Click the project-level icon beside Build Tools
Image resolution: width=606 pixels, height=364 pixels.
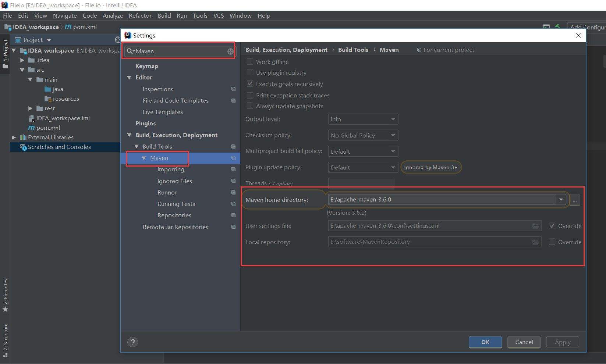click(233, 146)
